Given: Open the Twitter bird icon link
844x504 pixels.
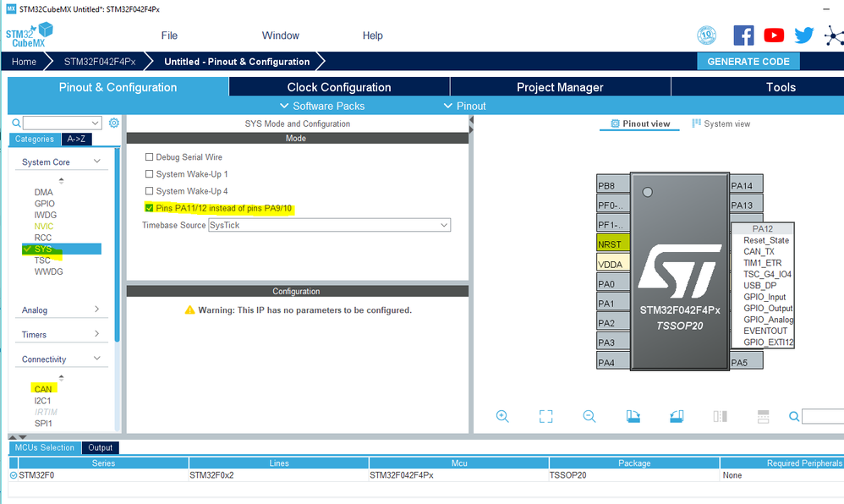Looking at the screenshot, I should (x=803, y=36).
